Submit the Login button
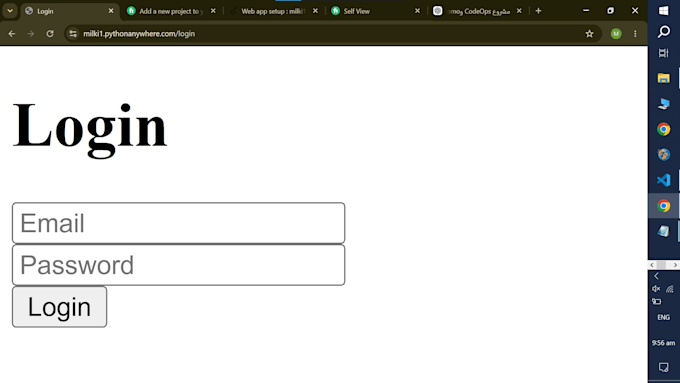 [x=59, y=307]
